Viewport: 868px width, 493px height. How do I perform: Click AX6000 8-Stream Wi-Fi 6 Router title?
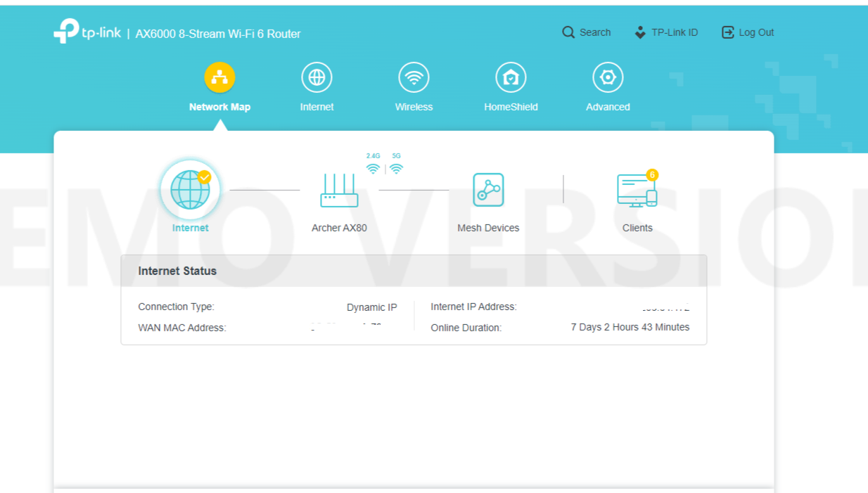tap(218, 34)
